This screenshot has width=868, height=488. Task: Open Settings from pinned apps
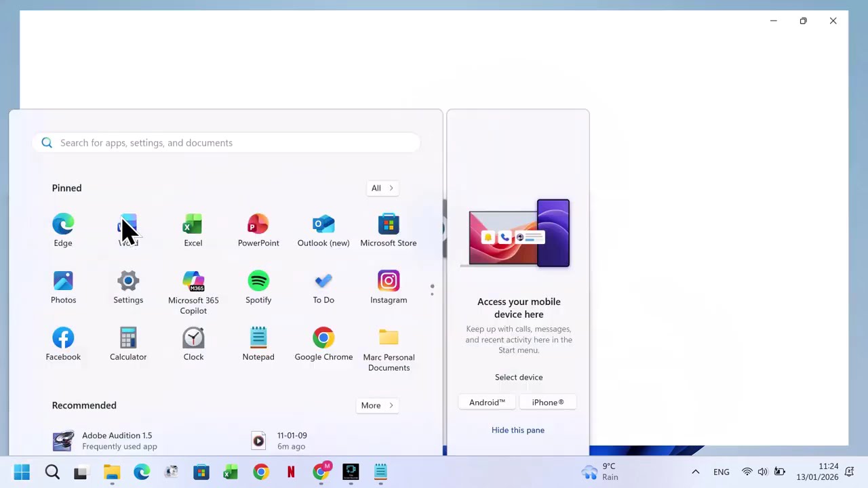[128, 287]
